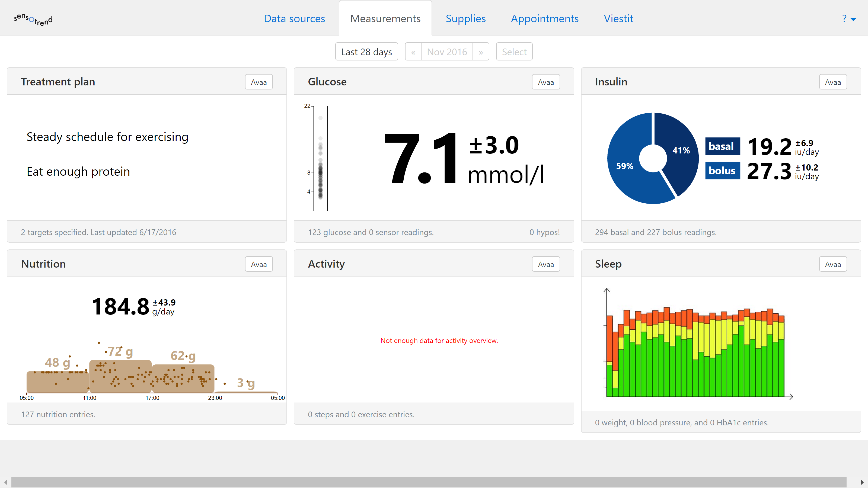The height and width of the screenshot is (488, 868).
Task: Select the Last 28 days range
Action: point(366,52)
